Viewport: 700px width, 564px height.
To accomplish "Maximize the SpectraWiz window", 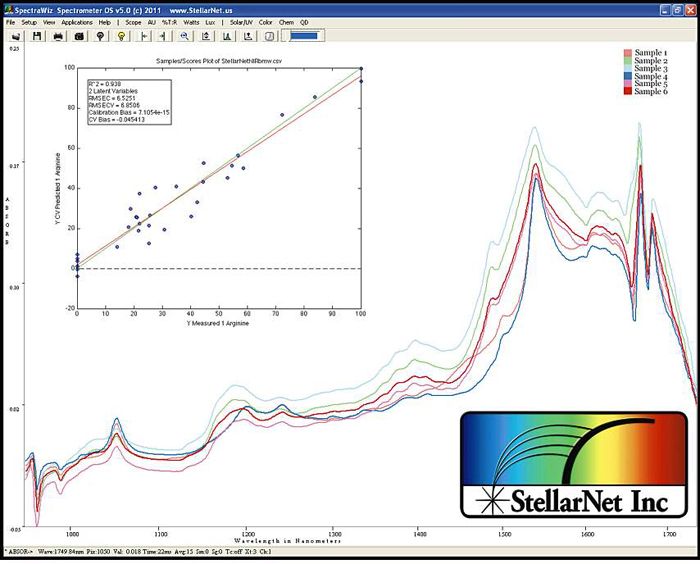I will [x=677, y=10].
